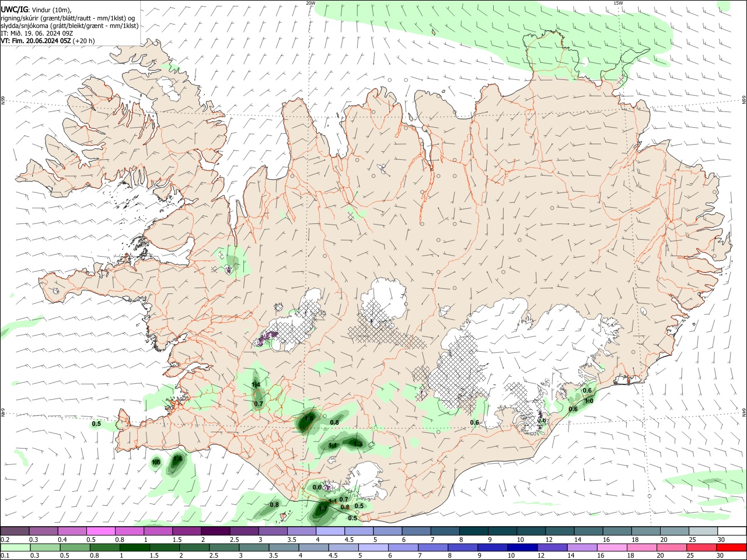Click upper legend swatch starting at 10

530,531
